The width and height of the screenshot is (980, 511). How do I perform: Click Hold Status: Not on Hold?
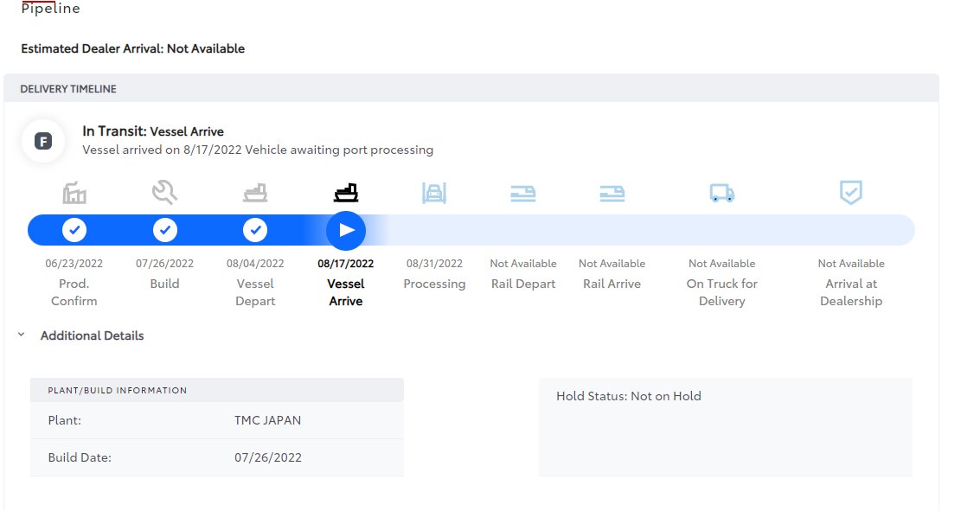tap(629, 396)
